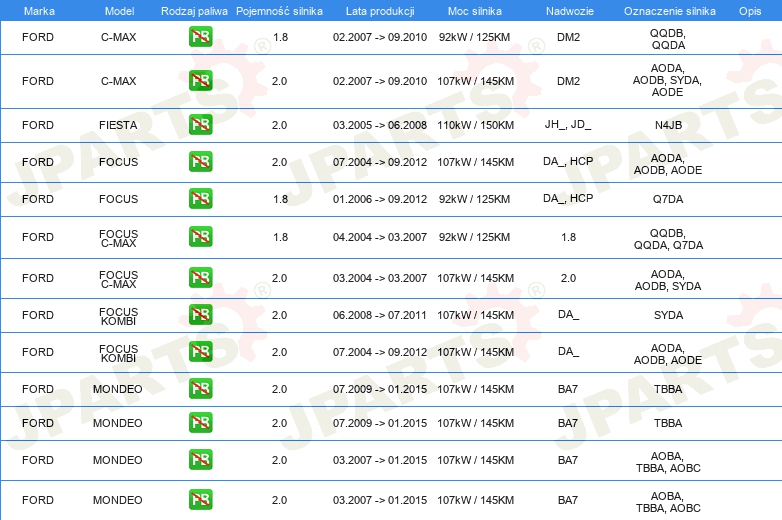Viewport: 782px width, 520px height.
Task: Select the 2.0 engine capacity in the FIESTA row
Action: (x=279, y=125)
